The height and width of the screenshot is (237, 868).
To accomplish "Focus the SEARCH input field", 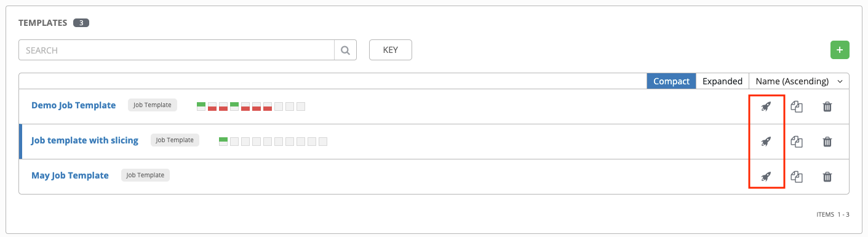I will pyautogui.click(x=177, y=50).
